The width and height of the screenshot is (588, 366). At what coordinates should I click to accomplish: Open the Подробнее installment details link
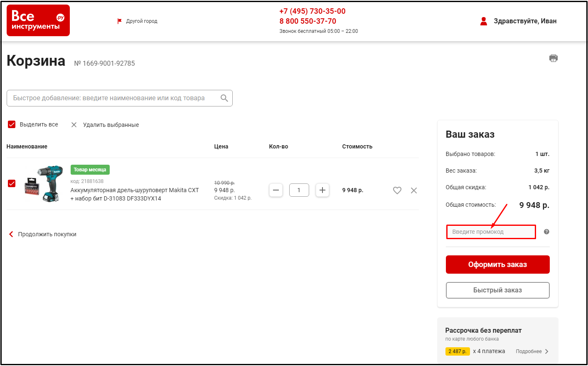[529, 351]
